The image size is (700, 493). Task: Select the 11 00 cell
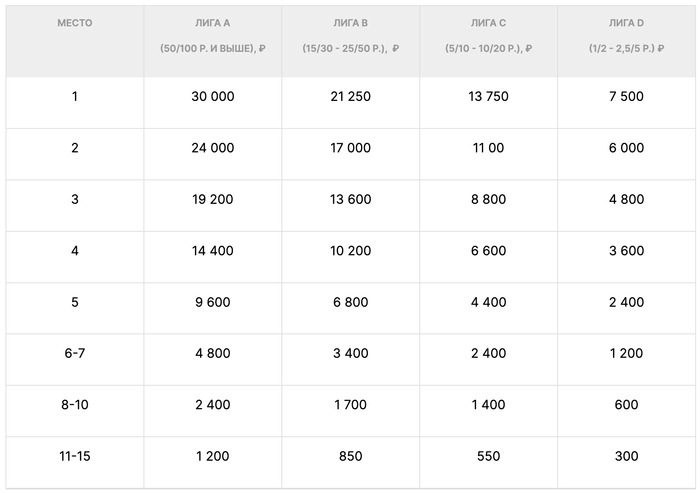488,148
